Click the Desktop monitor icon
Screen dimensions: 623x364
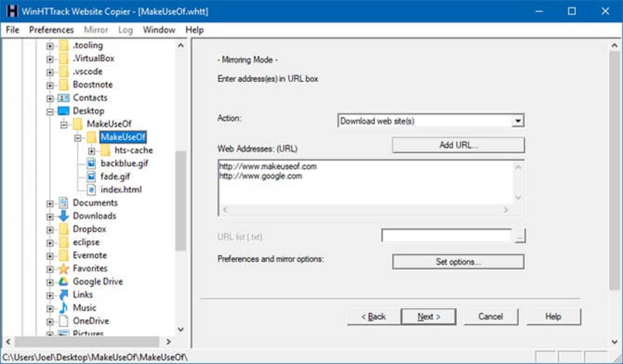pos(64,111)
